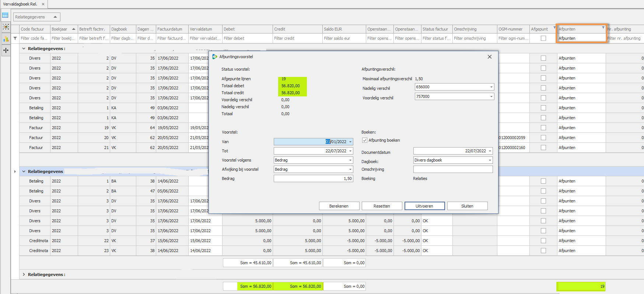This screenshot has height=294, width=644.
Task: Open the Nadelig verschil account dropdown
Action: tap(491, 87)
